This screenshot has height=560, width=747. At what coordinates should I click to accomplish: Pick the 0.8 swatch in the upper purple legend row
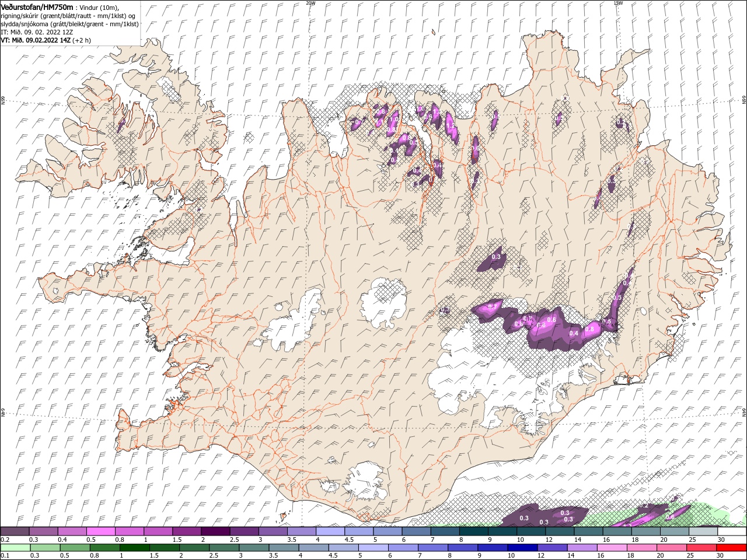pos(129,531)
